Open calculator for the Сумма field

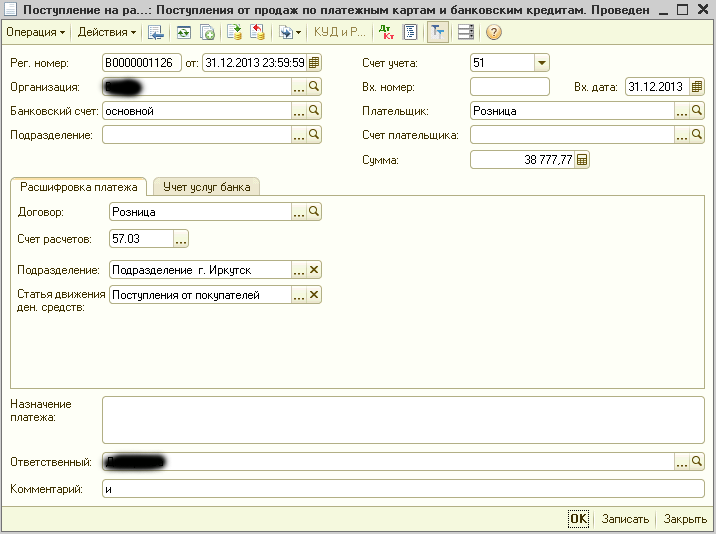[x=582, y=160]
